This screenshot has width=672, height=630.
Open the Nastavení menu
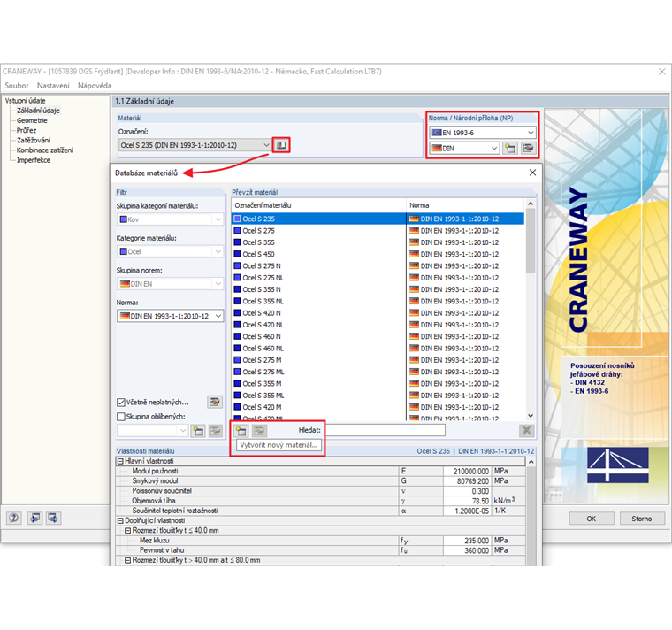[x=53, y=86]
